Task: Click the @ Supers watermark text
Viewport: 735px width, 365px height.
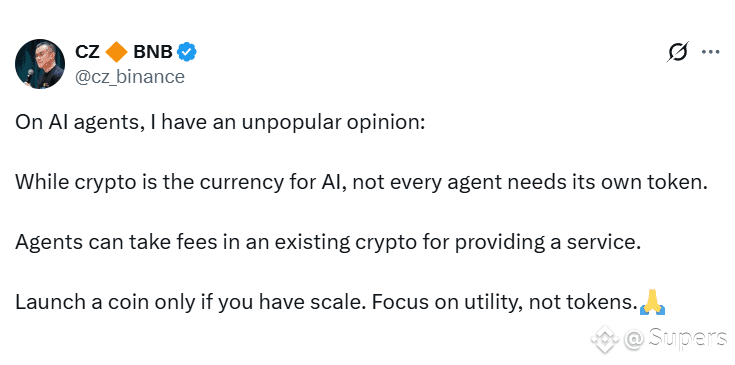Action: pyautogui.click(x=676, y=339)
